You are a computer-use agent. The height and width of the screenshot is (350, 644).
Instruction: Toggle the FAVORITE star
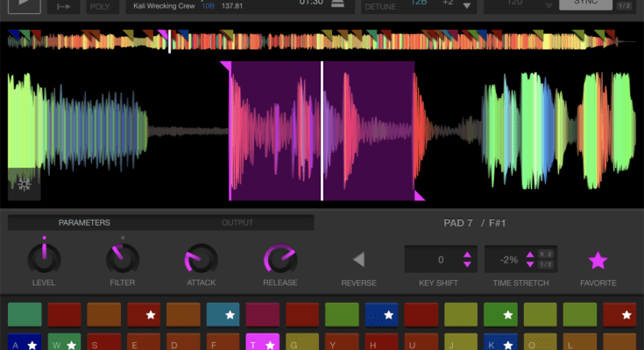point(598,260)
